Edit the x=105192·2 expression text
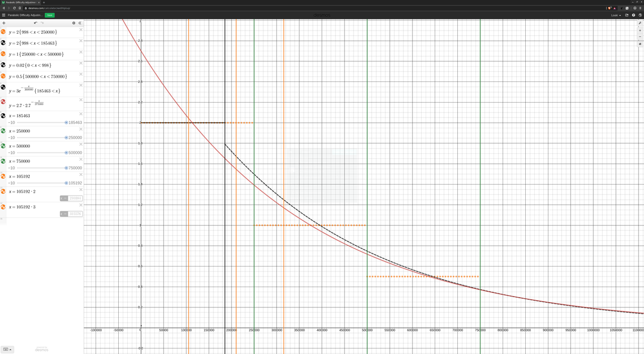This screenshot has height=354, width=644. pos(22,192)
